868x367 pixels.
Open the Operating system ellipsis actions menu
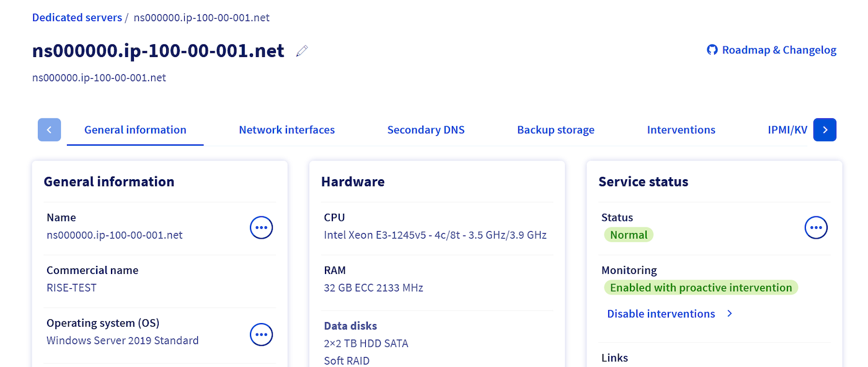261,335
